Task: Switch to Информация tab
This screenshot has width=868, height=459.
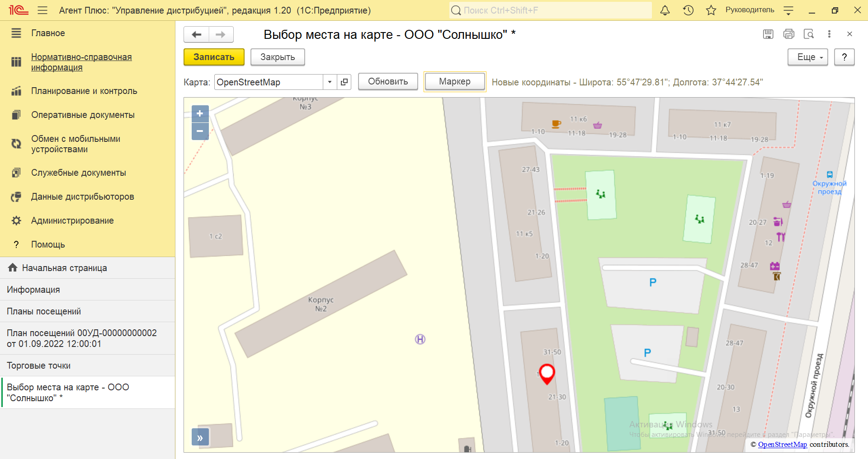Action: 88,290
